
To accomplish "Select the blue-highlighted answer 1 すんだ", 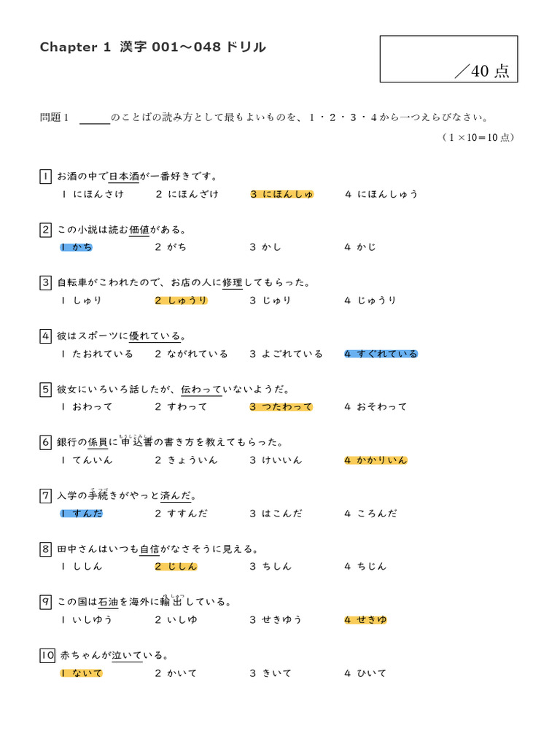I will point(82,514).
